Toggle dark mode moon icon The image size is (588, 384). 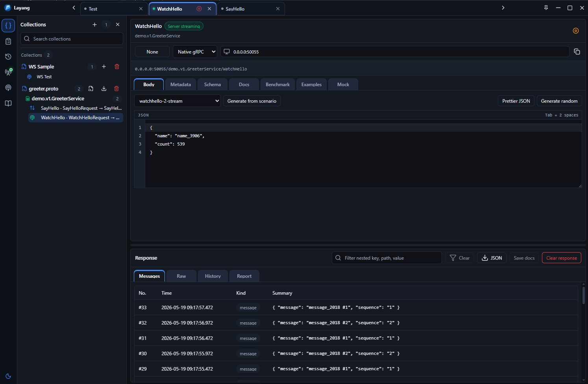pos(8,376)
